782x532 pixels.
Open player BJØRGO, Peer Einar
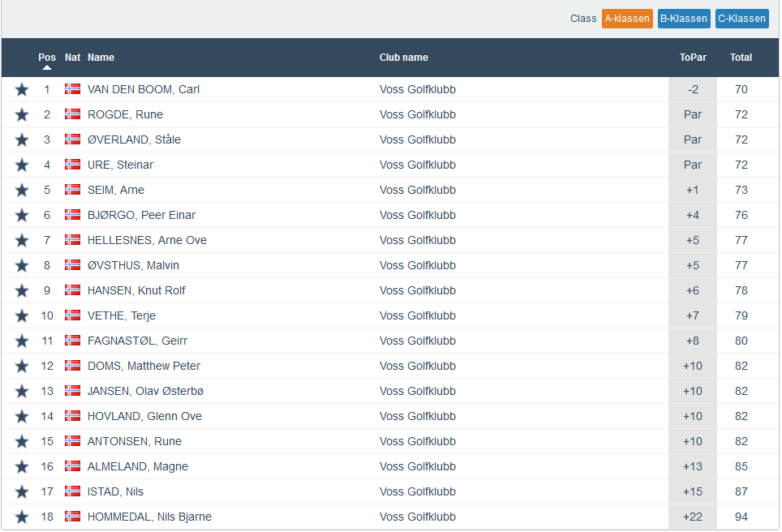pyautogui.click(x=141, y=215)
